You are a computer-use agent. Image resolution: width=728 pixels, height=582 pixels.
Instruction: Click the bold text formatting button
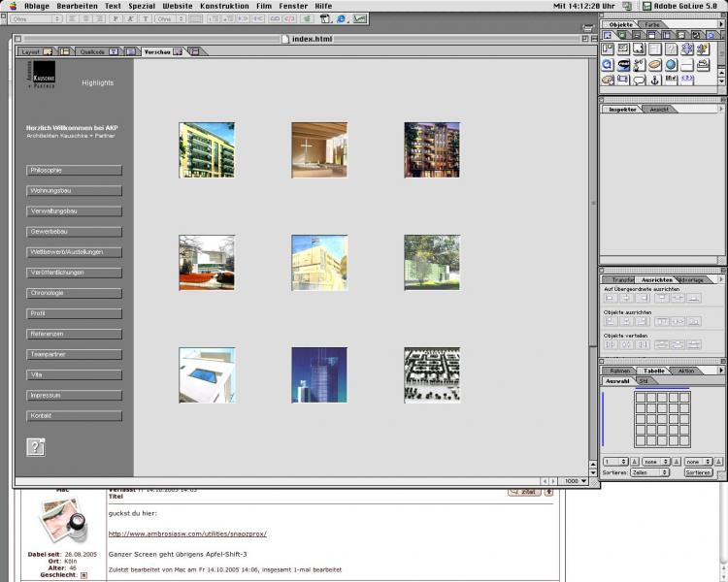tap(117, 18)
